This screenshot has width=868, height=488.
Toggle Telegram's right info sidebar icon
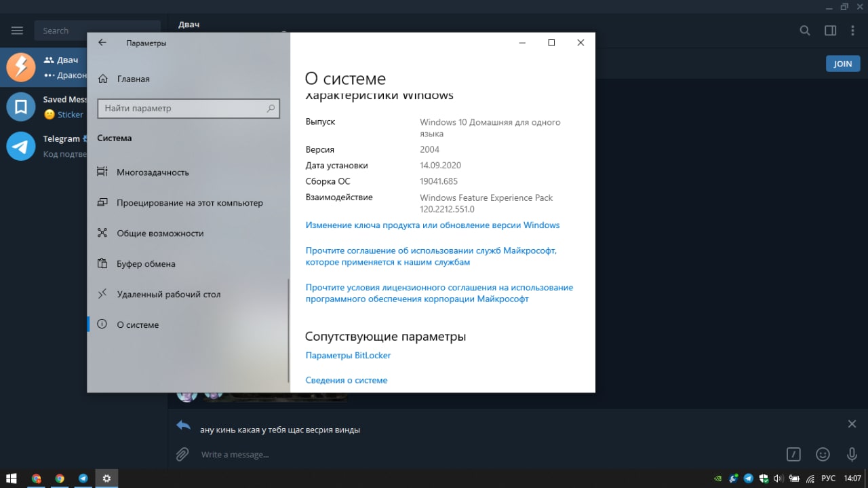[x=830, y=31]
